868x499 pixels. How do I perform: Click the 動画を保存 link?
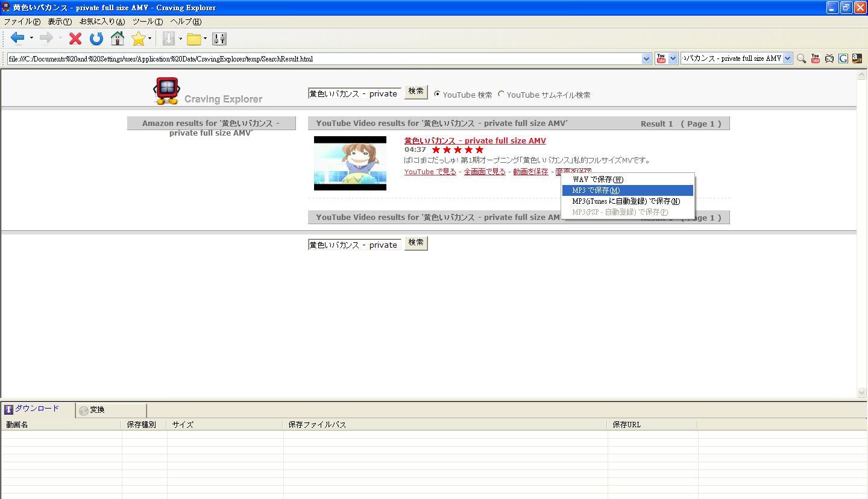(530, 172)
